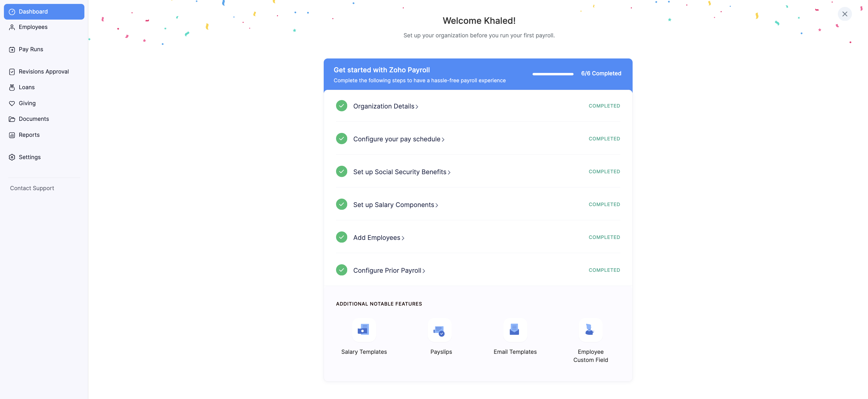Image resolution: width=868 pixels, height=399 pixels.
Task: Open the Salary Templates feature icon
Action: 363,330
